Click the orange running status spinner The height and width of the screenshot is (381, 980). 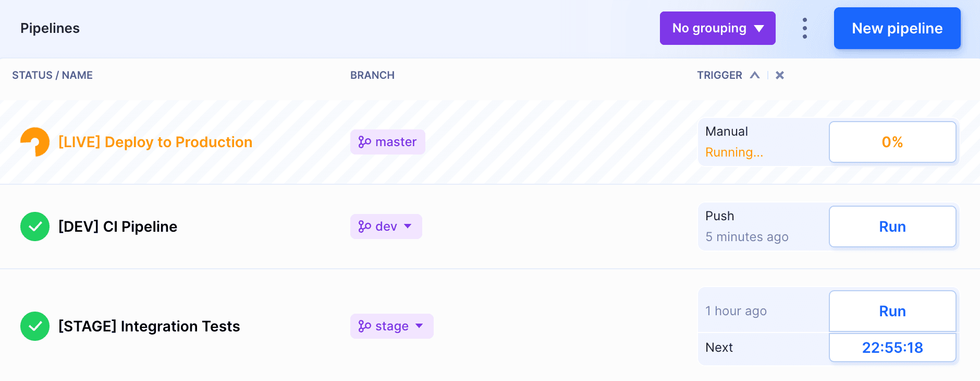pyautogui.click(x=34, y=141)
